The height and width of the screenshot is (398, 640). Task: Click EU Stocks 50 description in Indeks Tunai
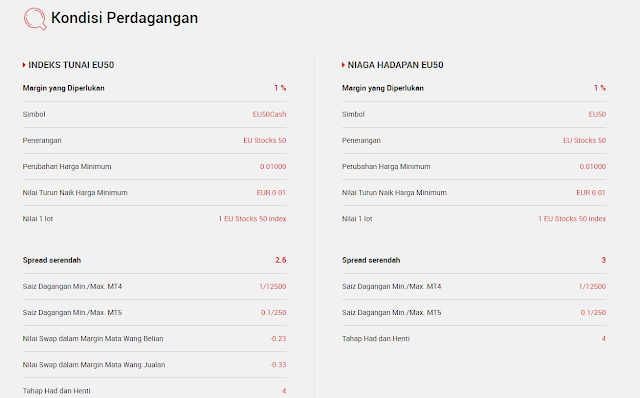click(265, 140)
